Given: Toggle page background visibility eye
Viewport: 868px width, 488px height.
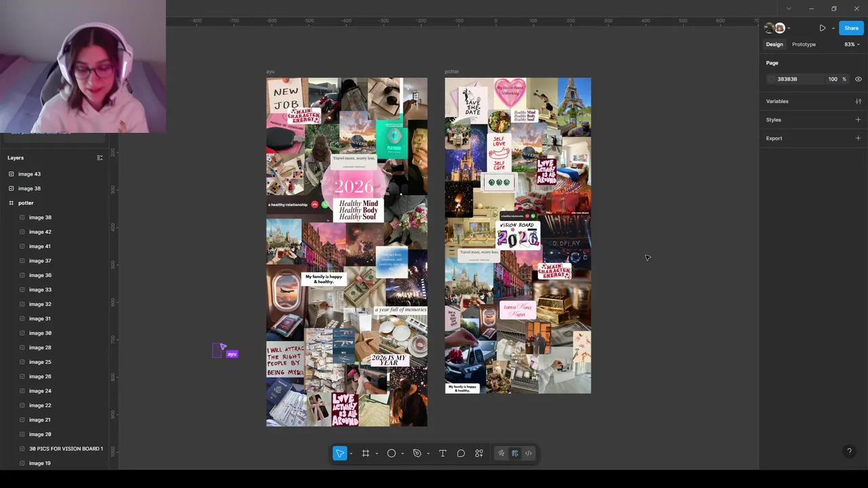Looking at the screenshot, I should (858, 79).
